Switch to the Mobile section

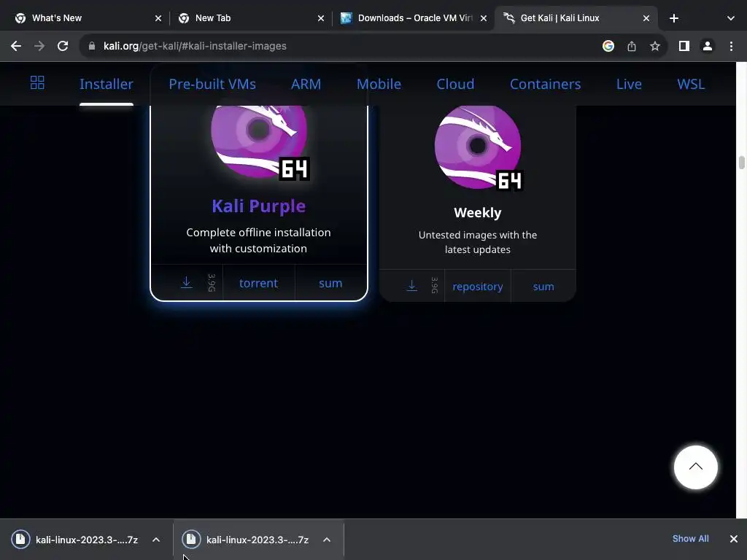pos(379,84)
